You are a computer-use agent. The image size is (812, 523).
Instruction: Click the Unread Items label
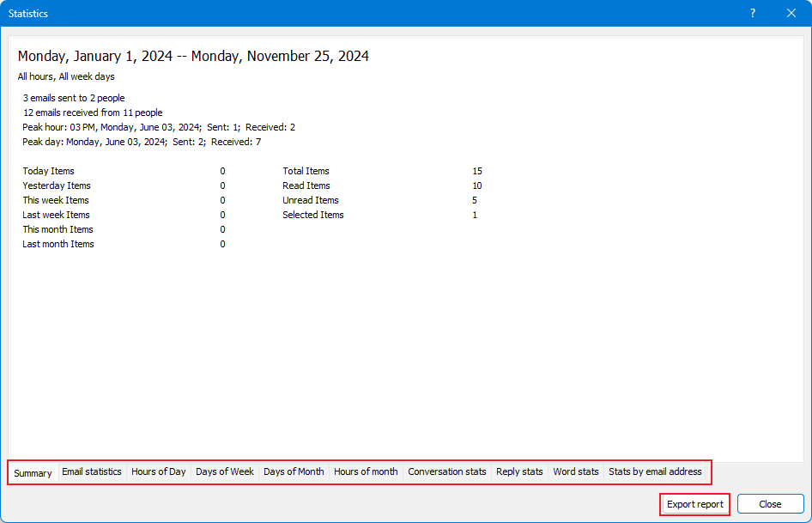[311, 200]
